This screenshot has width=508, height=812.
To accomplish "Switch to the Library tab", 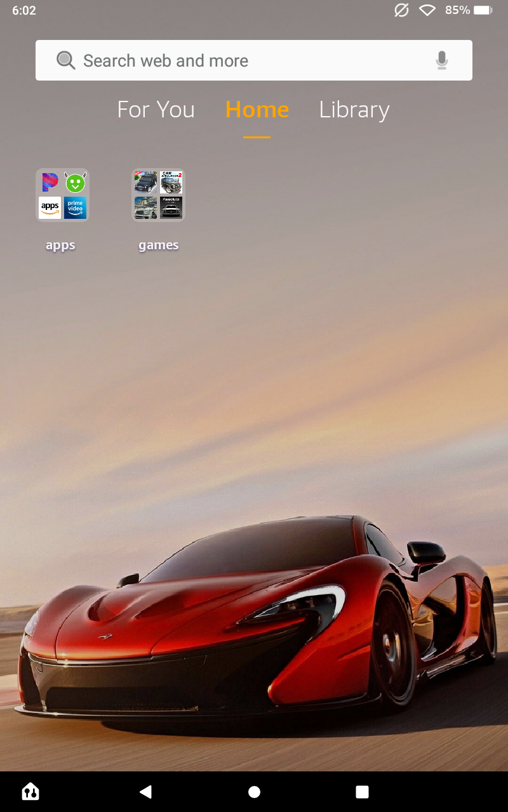I will click(x=354, y=110).
